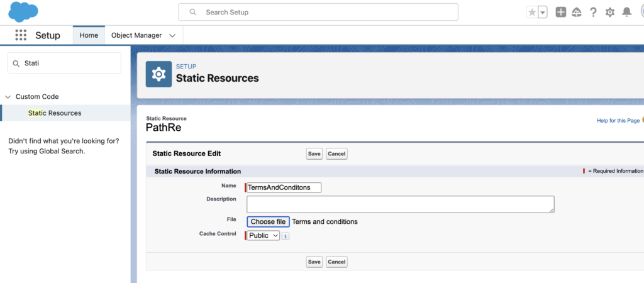Collapse the Custom Code section
644x283 pixels.
[8, 97]
